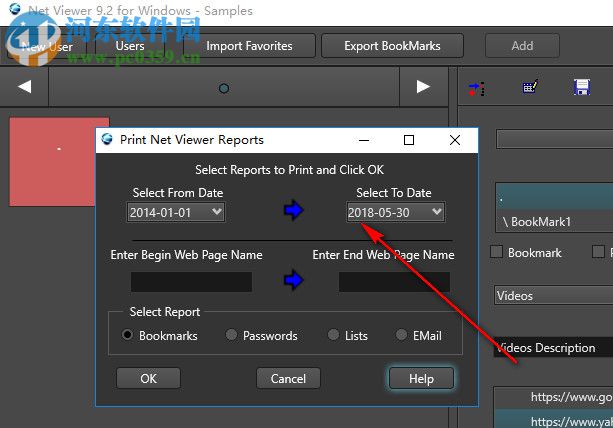Click the Add button in toolbar
The height and width of the screenshot is (428, 613).
click(522, 46)
